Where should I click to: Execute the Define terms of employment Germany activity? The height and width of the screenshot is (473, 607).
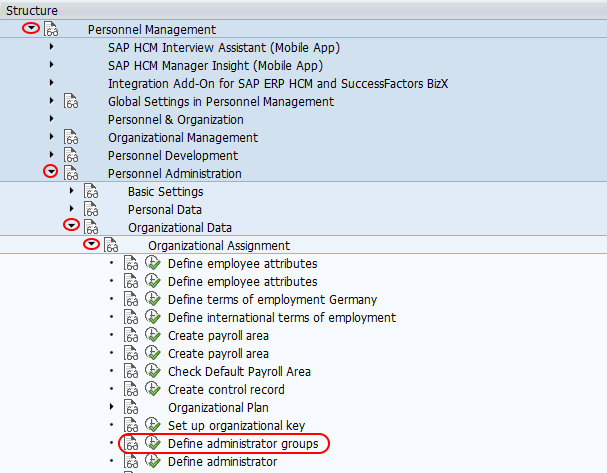coord(153,298)
